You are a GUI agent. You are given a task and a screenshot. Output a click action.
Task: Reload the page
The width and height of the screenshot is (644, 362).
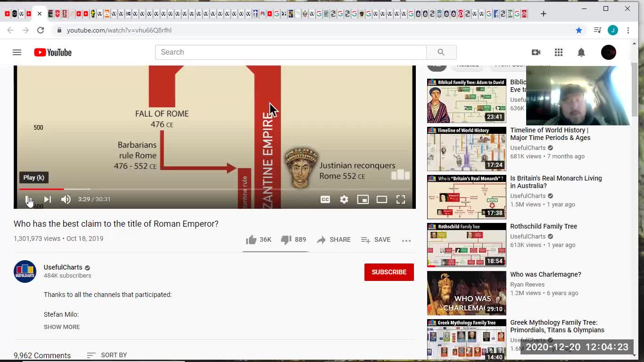pos(41,30)
